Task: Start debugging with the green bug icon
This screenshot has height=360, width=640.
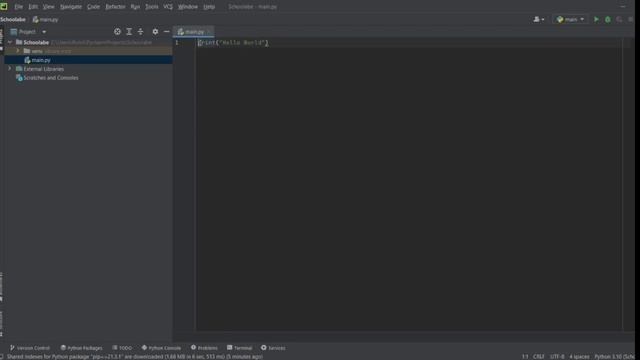Action: (x=608, y=19)
